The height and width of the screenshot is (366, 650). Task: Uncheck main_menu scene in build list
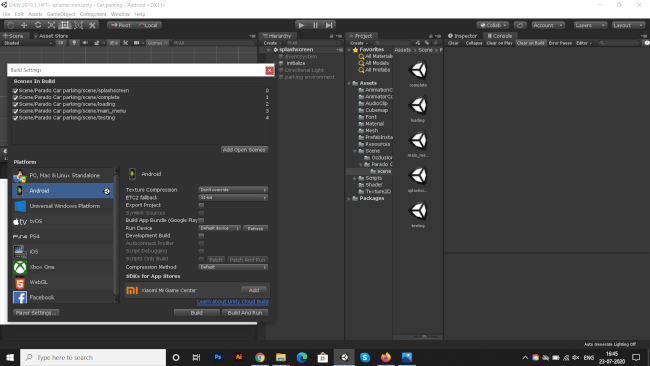[x=15, y=111]
